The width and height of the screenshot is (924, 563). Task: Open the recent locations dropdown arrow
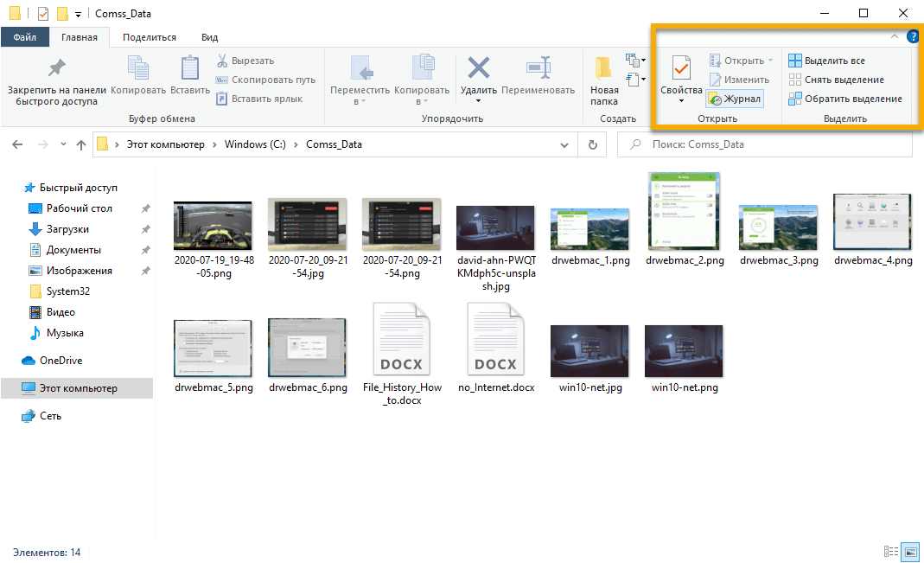click(x=63, y=144)
